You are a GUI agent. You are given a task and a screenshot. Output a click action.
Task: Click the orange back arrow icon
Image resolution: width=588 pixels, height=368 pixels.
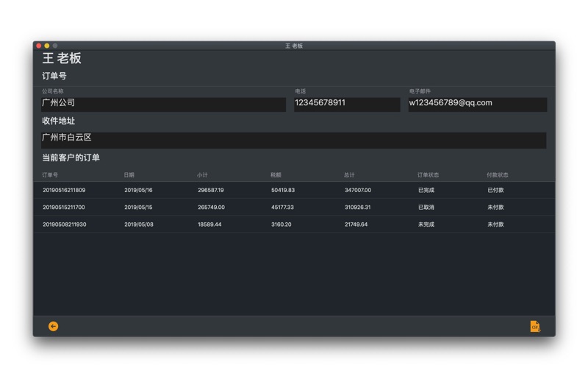pyautogui.click(x=53, y=326)
